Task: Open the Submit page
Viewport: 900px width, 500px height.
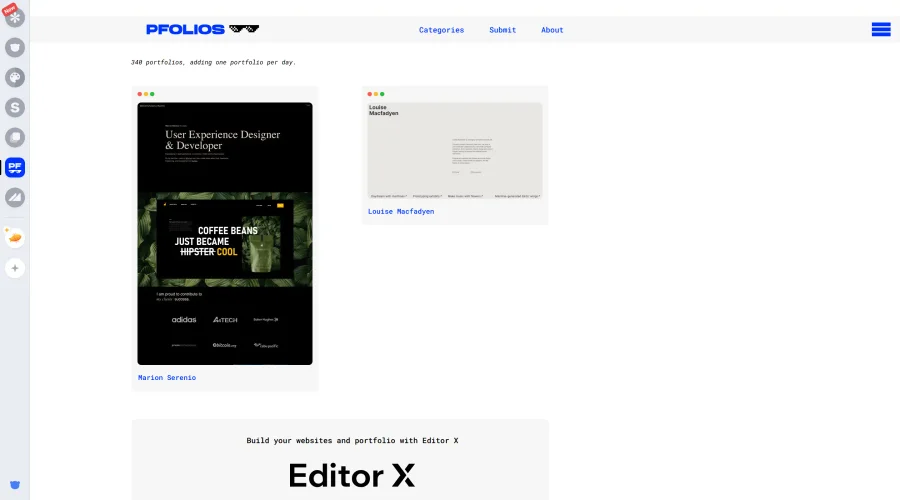Action: (x=502, y=30)
